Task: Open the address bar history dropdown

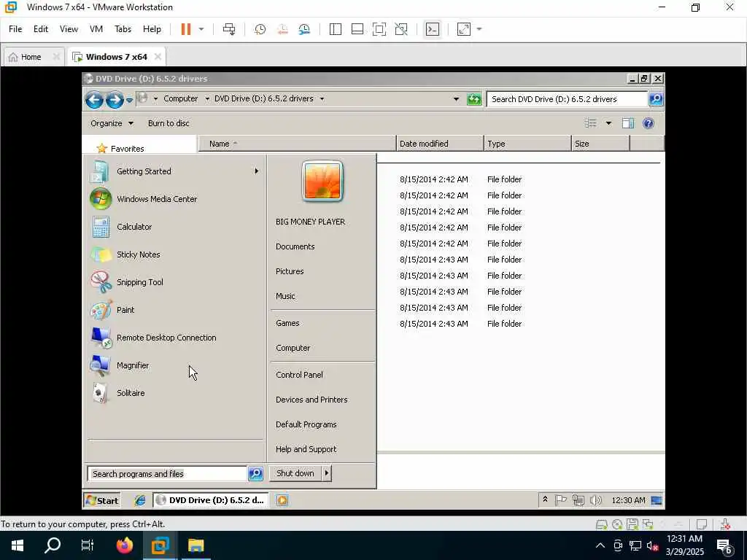Action: pyautogui.click(x=456, y=99)
